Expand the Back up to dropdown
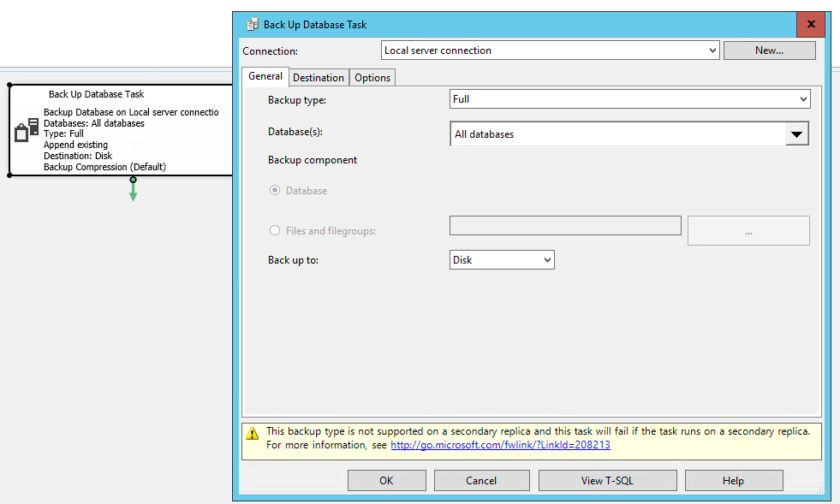 (547, 260)
